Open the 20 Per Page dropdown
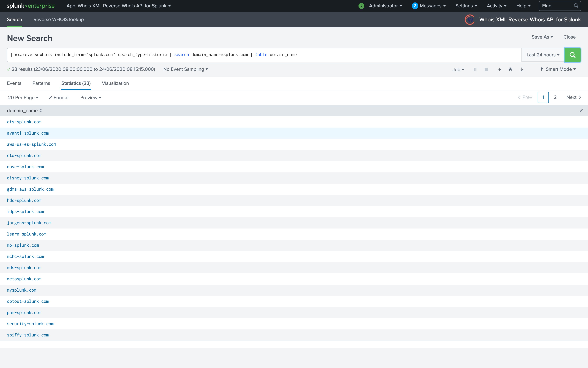This screenshot has width=588, height=368. 23,98
